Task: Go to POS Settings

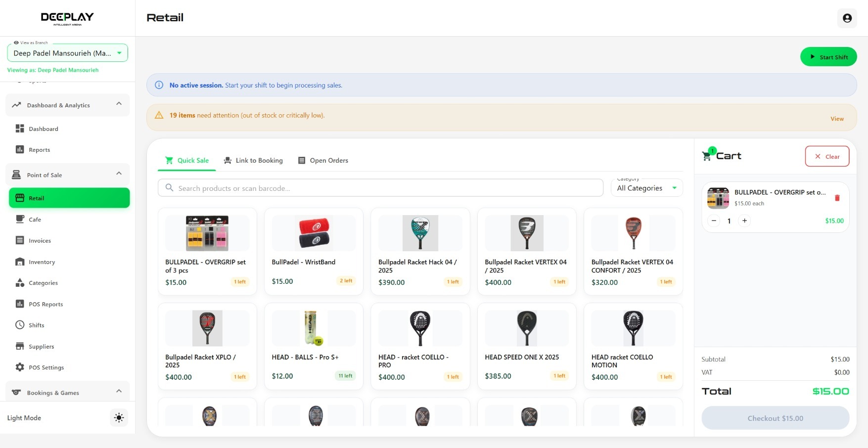Action: (46, 367)
